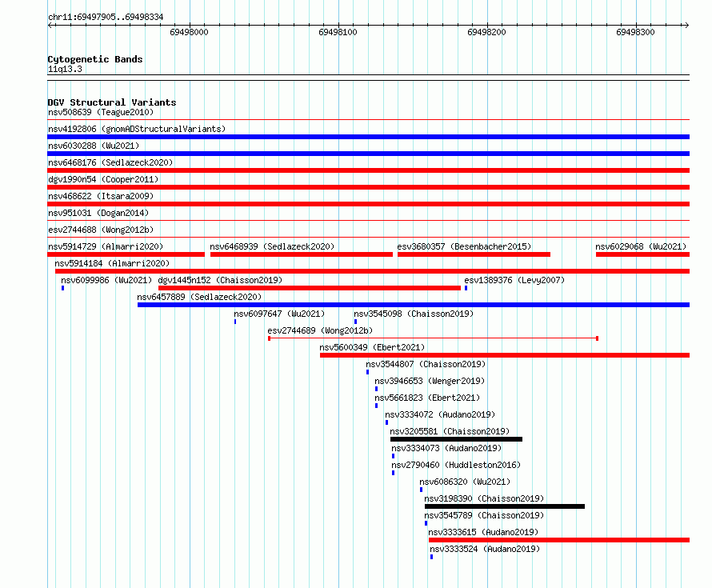The height and width of the screenshot is (588, 712).
Task: Click the nsv6099986 (Wu2021) blue marker
Action: 62,288
